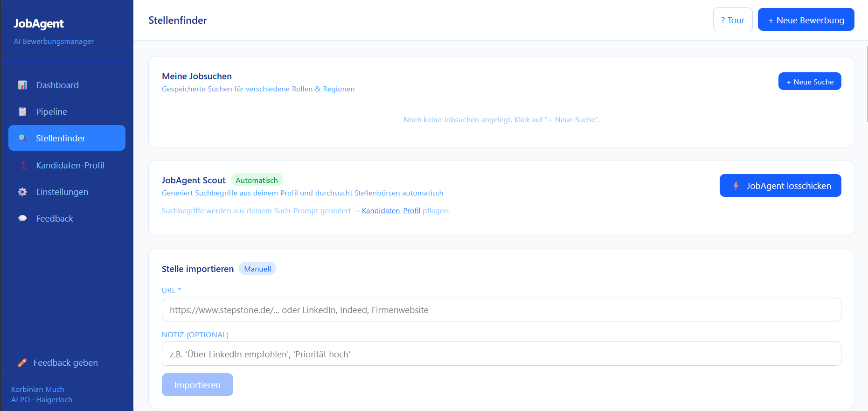This screenshot has height=411, width=868.
Task: Click the lightning bolt icon on JobAgent losschicken
Action: tap(736, 186)
